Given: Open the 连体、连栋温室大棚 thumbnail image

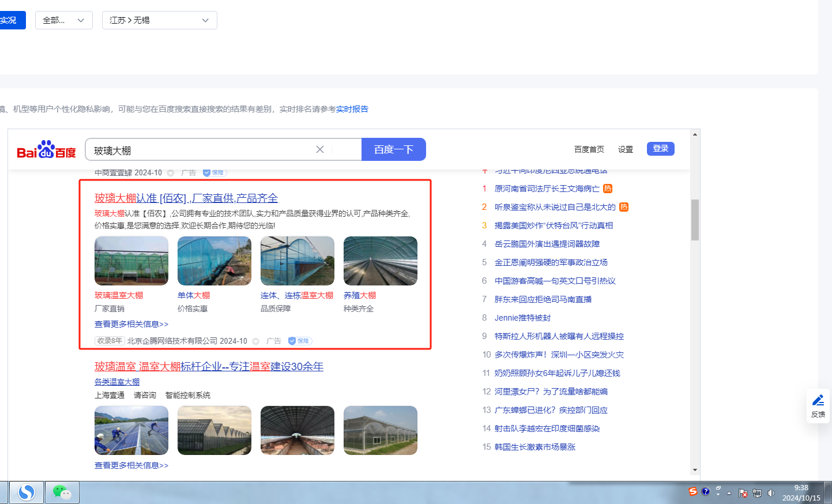Looking at the screenshot, I should click(298, 261).
